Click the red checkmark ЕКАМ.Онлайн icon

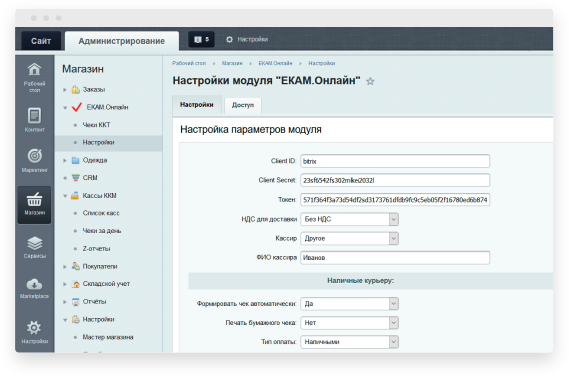77,107
